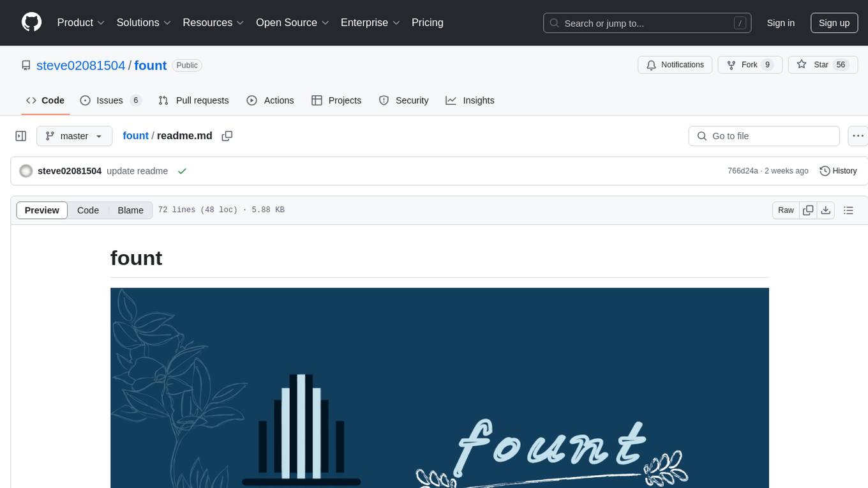Click the Notifications bell button

pos(675,65)
